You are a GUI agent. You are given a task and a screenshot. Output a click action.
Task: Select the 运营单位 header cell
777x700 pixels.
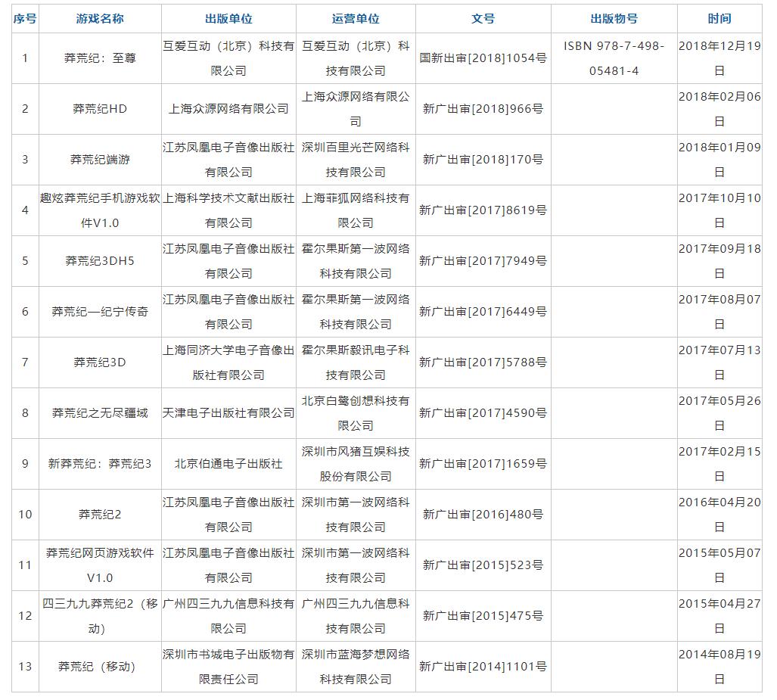(356, 19)
